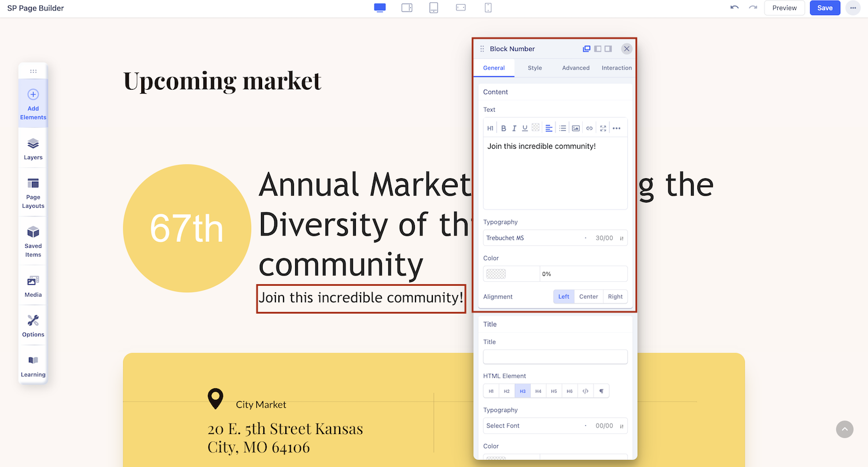Viewport: 868px width, 467px height.
Task: Switch to the Style tab
Action: click(535, 68)
